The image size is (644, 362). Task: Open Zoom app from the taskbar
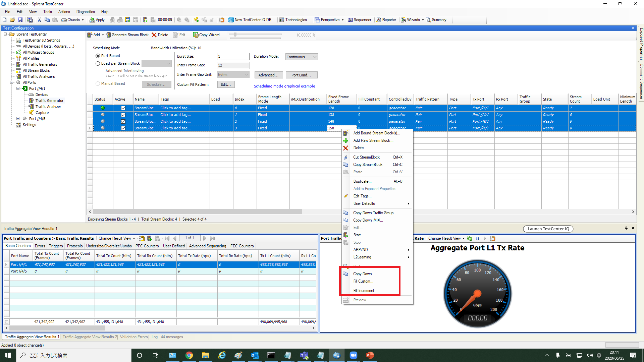tap(353, 355)
